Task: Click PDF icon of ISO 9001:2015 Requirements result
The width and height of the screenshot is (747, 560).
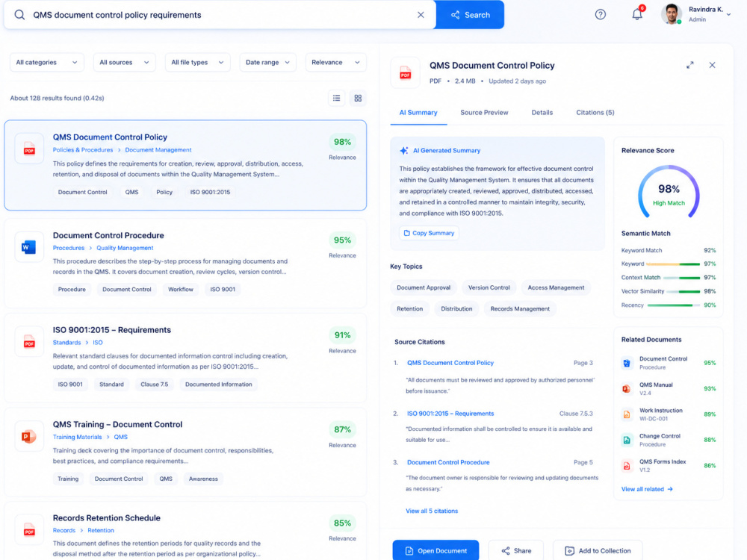Action: click(30, 341)
